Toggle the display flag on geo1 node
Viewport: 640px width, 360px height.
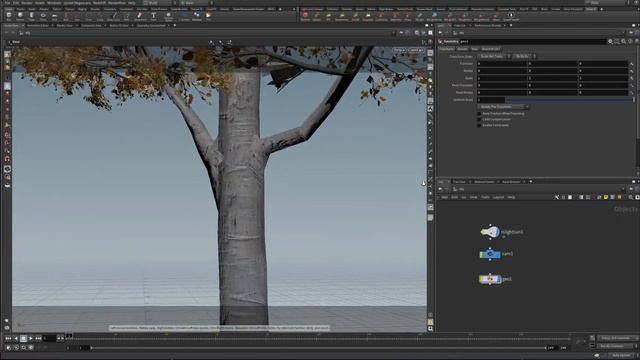(499, 279)
